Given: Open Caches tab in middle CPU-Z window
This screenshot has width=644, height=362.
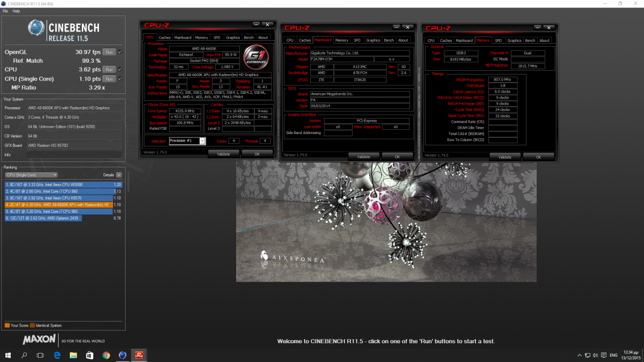Looking at the screenshot, I should [x=305, y=40].
